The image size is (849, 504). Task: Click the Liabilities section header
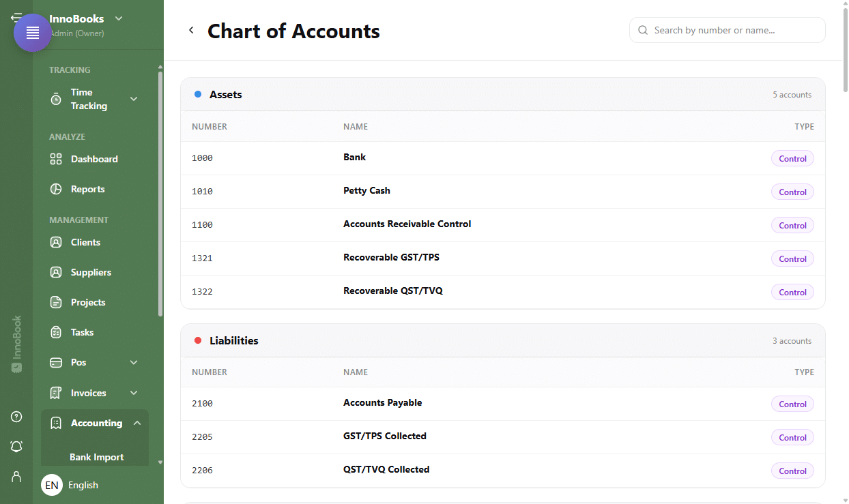coord(502,340)
